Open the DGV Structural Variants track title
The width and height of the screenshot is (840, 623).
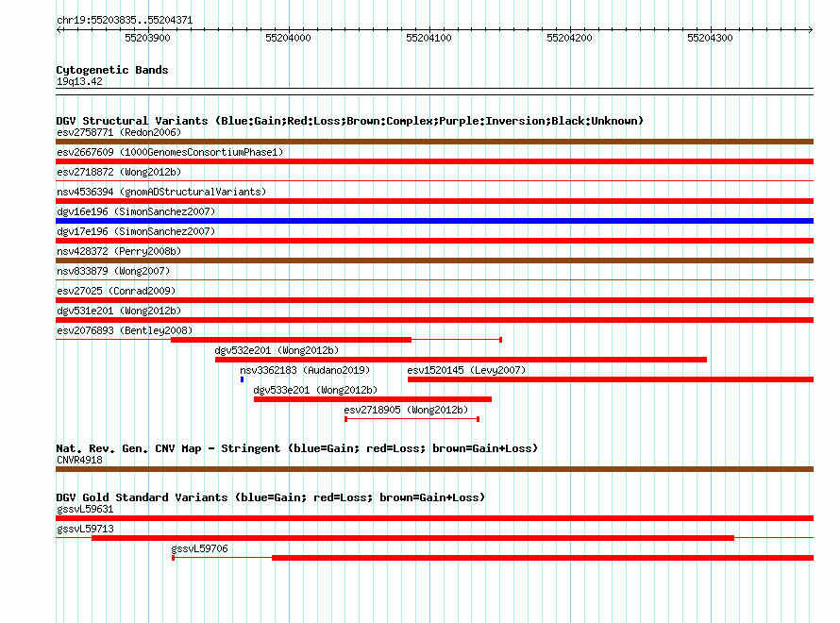[x=350, y=121]
